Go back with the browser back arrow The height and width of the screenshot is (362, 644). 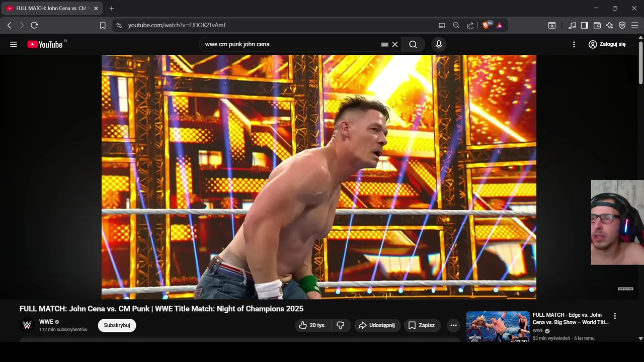[x=9, y=25]
